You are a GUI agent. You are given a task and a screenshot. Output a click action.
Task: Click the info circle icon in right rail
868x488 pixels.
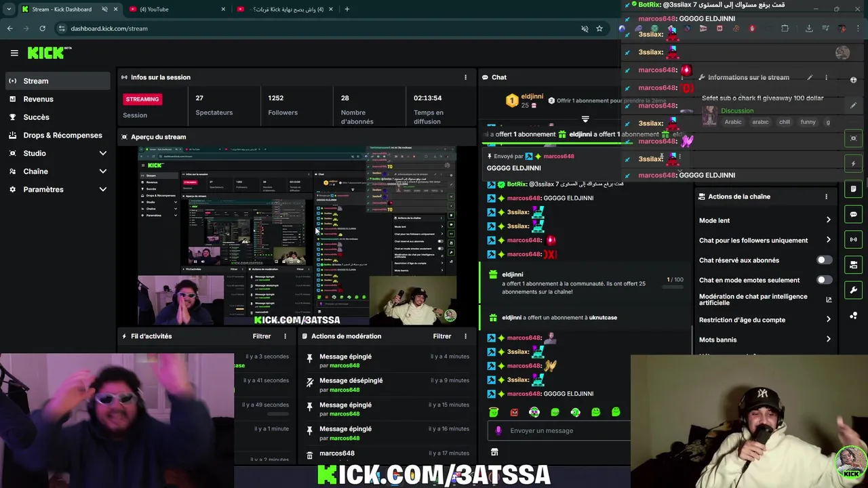[x=853, y=80]
